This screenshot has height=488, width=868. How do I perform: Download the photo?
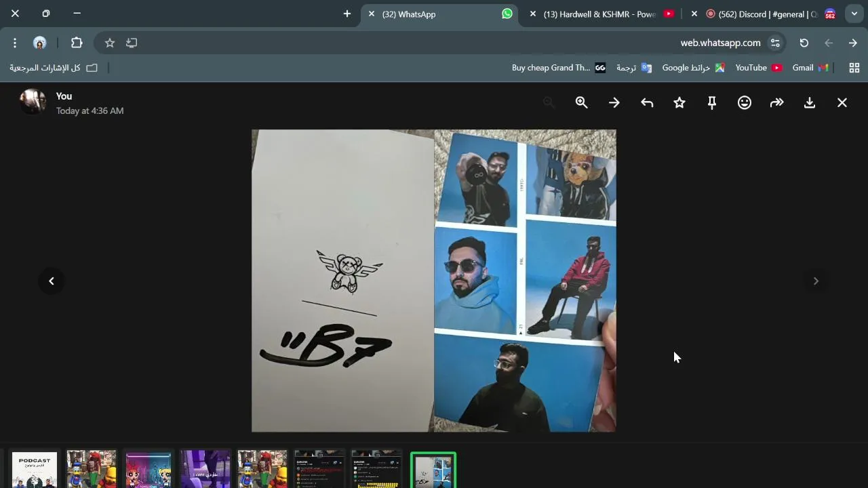pyautogui.click(x=809, y=102)
